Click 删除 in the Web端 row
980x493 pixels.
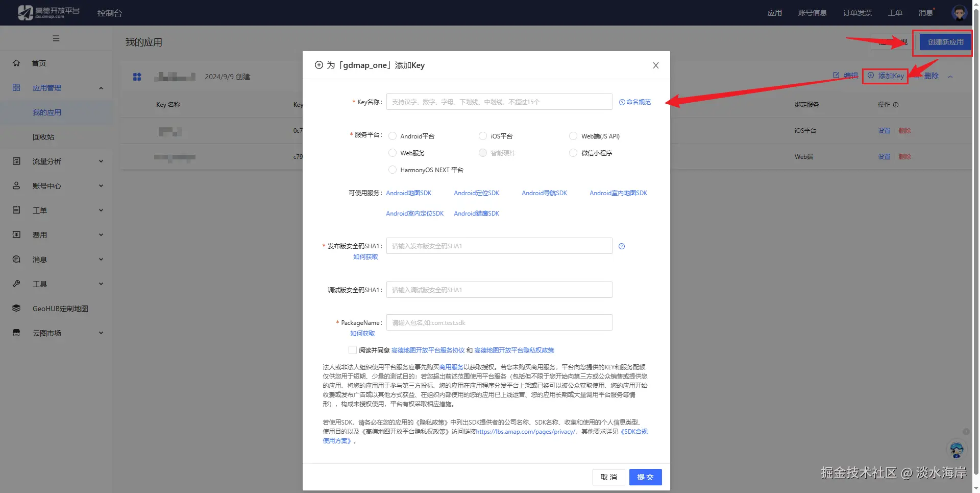[x=904, y=157]
